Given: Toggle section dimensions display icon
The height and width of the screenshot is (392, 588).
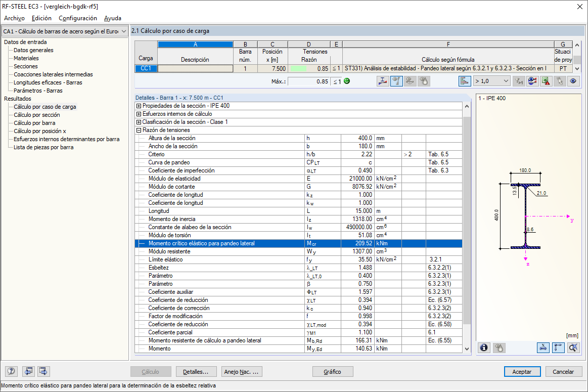Looking at the screenshot, I should 543,347.
